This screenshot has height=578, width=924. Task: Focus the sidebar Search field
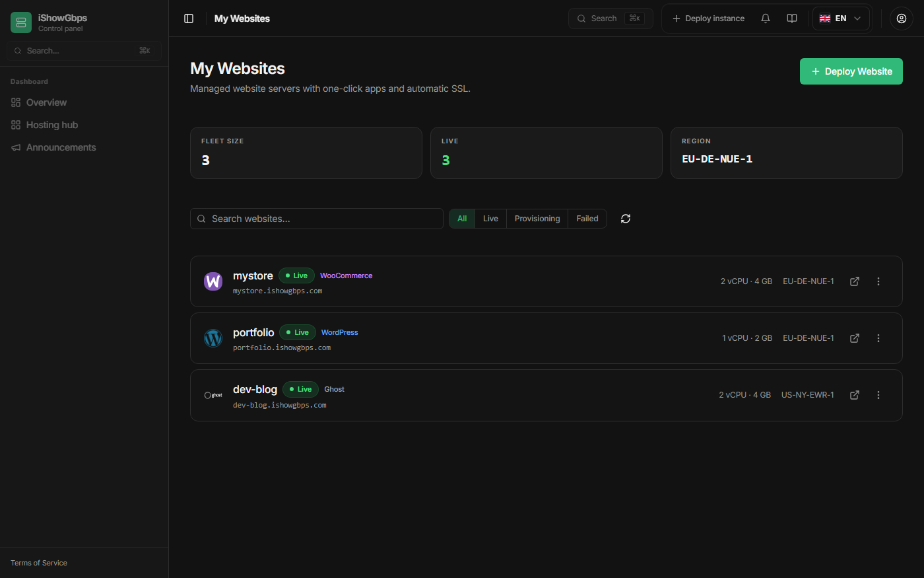tap(84, 51)
